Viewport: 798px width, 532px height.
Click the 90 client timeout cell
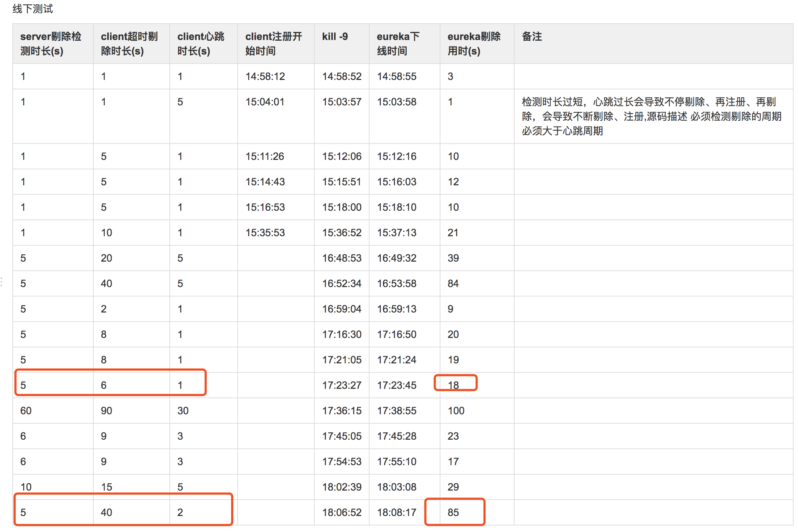click(106, 411)
